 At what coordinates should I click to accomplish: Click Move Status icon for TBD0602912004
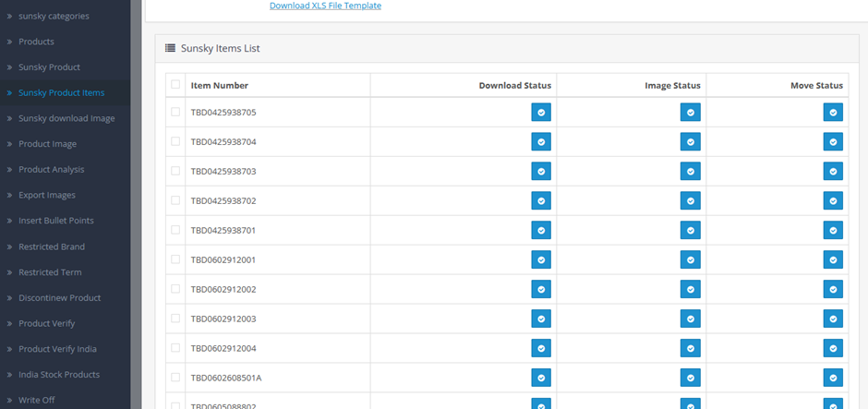point(833,349)
